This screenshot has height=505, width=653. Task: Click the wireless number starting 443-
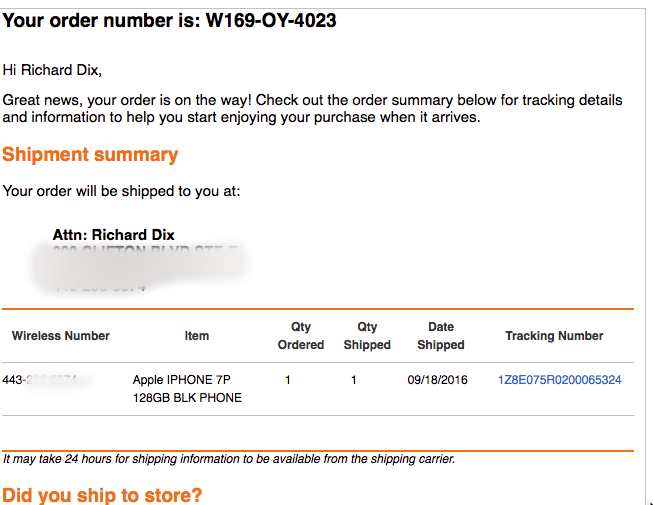point(46,380)
